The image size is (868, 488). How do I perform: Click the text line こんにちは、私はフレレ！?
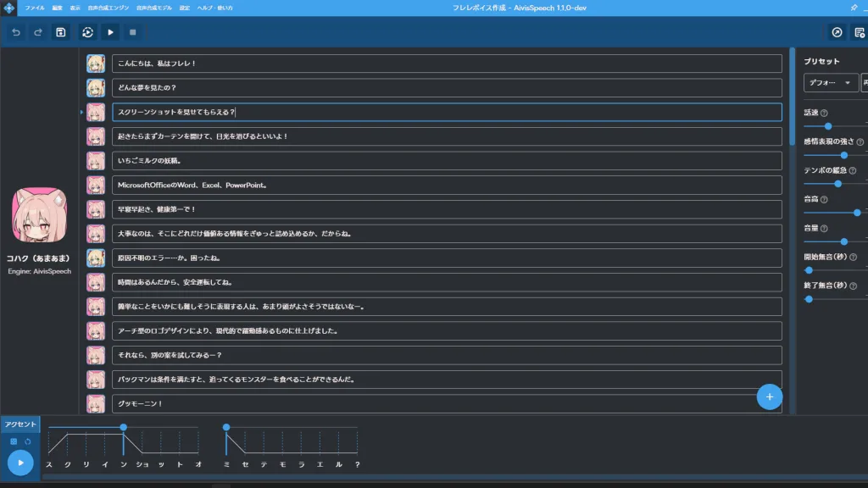(x=447, y=64)
